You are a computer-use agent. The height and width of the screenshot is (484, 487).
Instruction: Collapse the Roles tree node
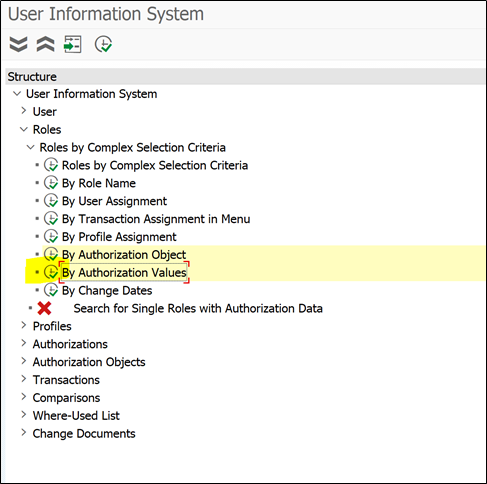[x=24, y=129]
